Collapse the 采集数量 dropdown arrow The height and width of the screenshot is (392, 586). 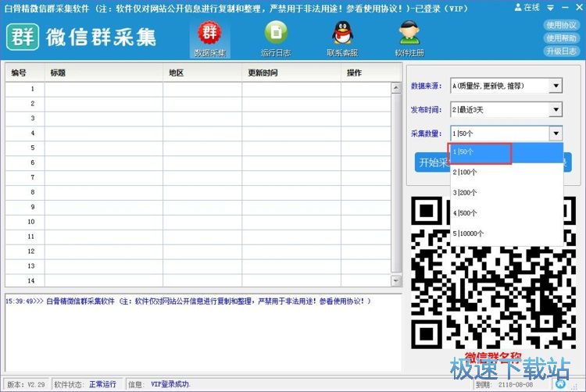coord(556,134)
